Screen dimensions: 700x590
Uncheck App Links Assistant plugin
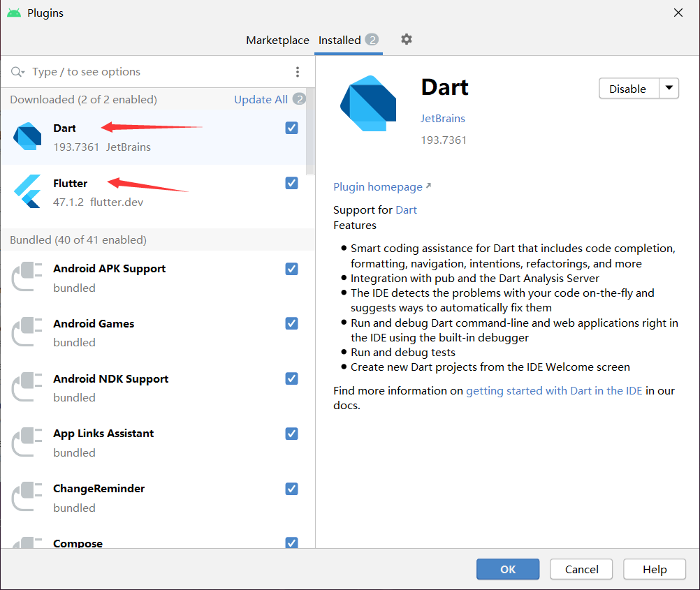click(291, 434)
